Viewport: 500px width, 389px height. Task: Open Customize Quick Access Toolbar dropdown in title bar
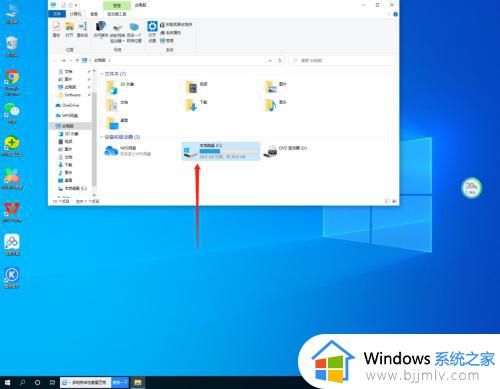coord(76,5)
